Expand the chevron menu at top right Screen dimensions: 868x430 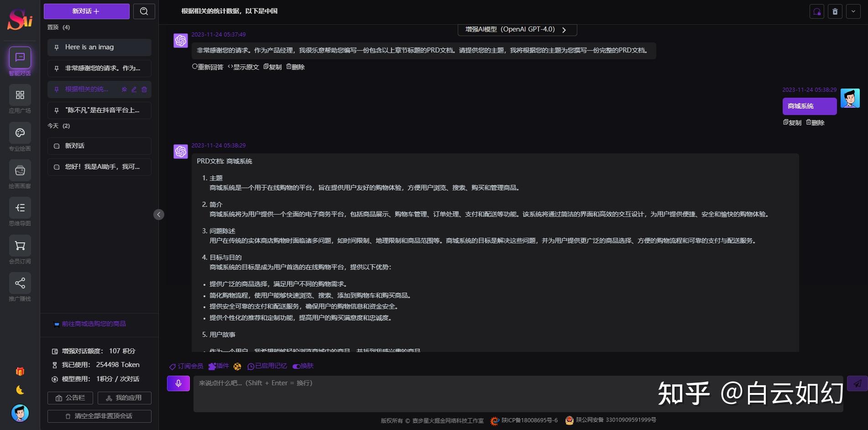tap(853, 11)
